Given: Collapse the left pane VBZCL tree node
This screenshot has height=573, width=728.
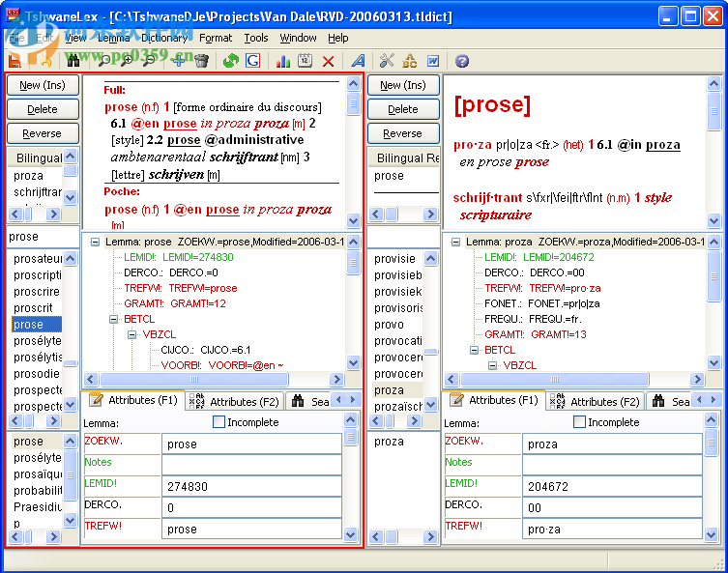Looking at the screenshot, I should 132,334.
